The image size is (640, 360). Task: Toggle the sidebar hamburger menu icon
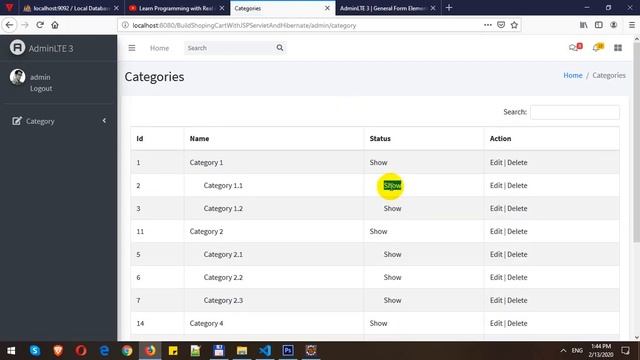tap(132, 48)
